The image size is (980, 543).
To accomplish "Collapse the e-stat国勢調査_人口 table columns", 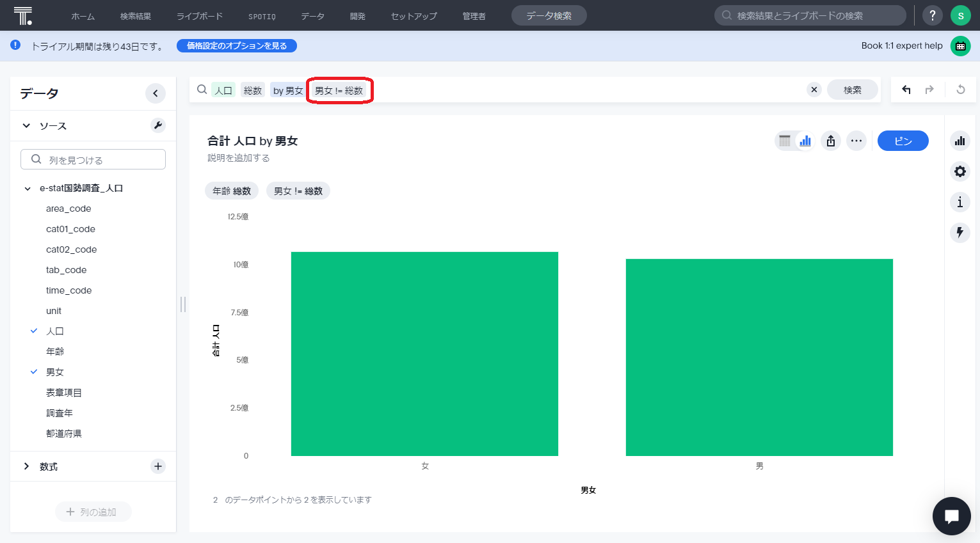I will pos(27,188).
